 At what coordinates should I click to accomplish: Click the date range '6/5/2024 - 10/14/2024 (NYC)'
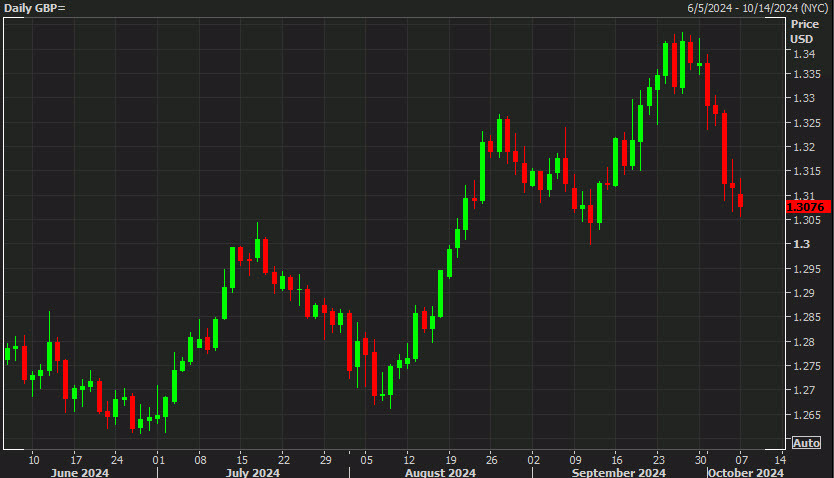(757, 8)
